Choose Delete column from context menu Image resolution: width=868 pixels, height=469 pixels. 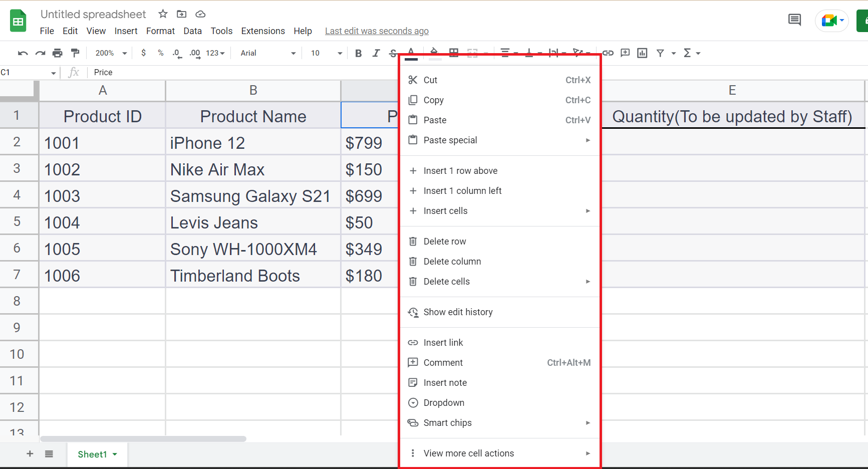[x=452, y=262]
